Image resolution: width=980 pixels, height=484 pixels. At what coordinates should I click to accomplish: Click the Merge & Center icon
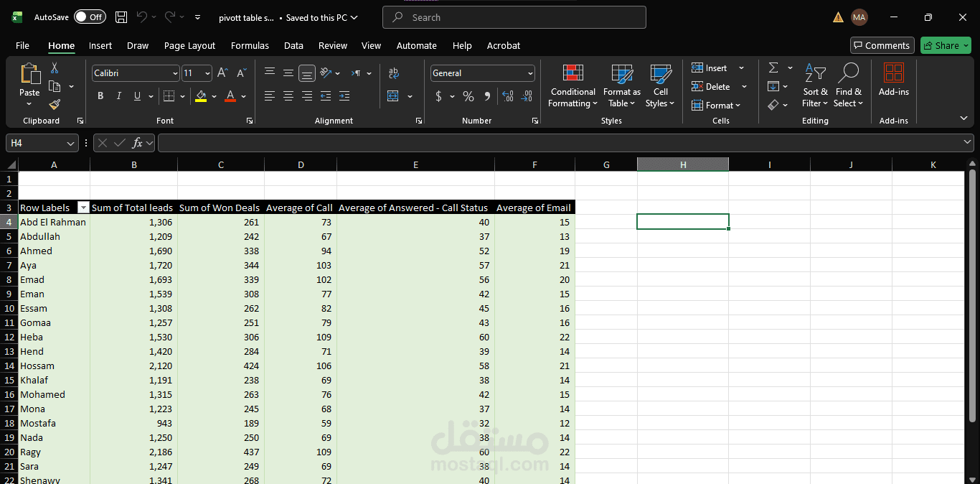393,96
